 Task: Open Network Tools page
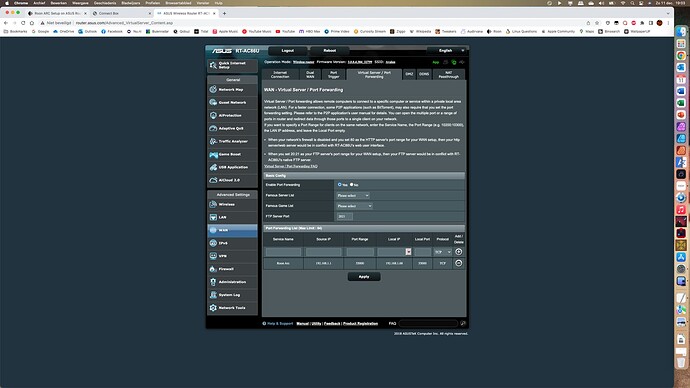coord(232,308)
